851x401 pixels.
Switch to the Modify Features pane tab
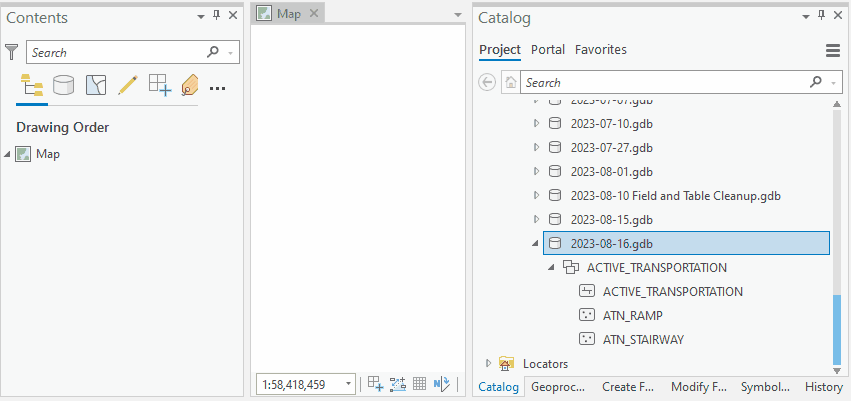[698, 387]
